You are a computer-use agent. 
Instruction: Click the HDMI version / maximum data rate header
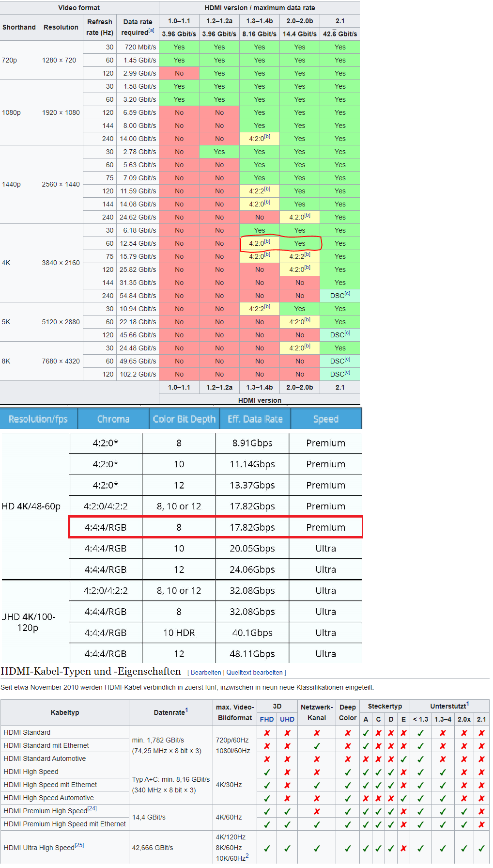pos(260,8)
